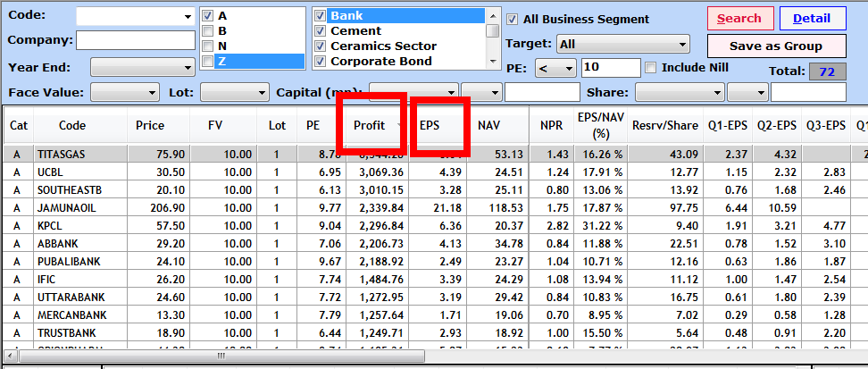868x369 pixels.
Task: Click the Company input field
Action: [x=136, y=40]
